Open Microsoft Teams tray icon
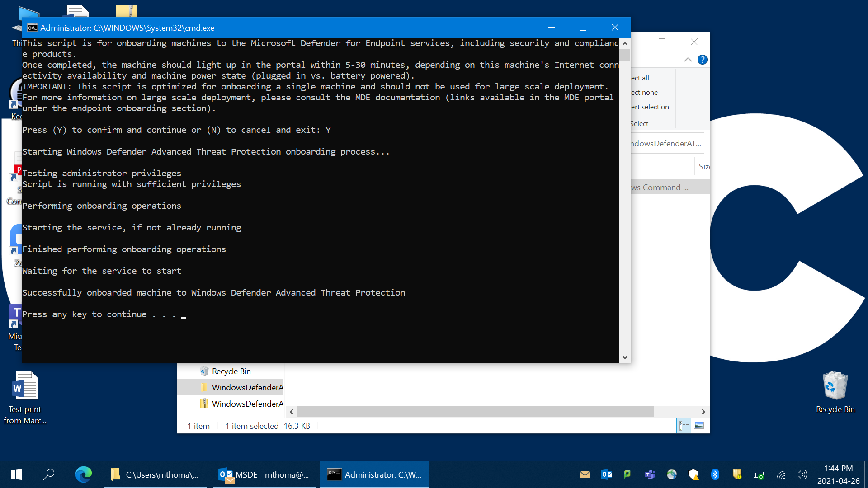The width and height of the screenshot is (868, 488). tap(650, 474)
